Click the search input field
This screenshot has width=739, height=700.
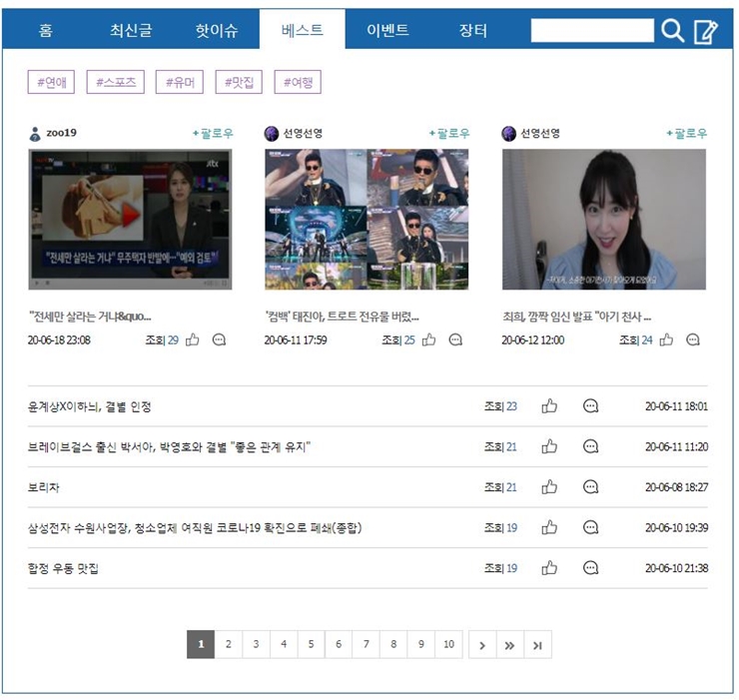click(x=592, y=31)
